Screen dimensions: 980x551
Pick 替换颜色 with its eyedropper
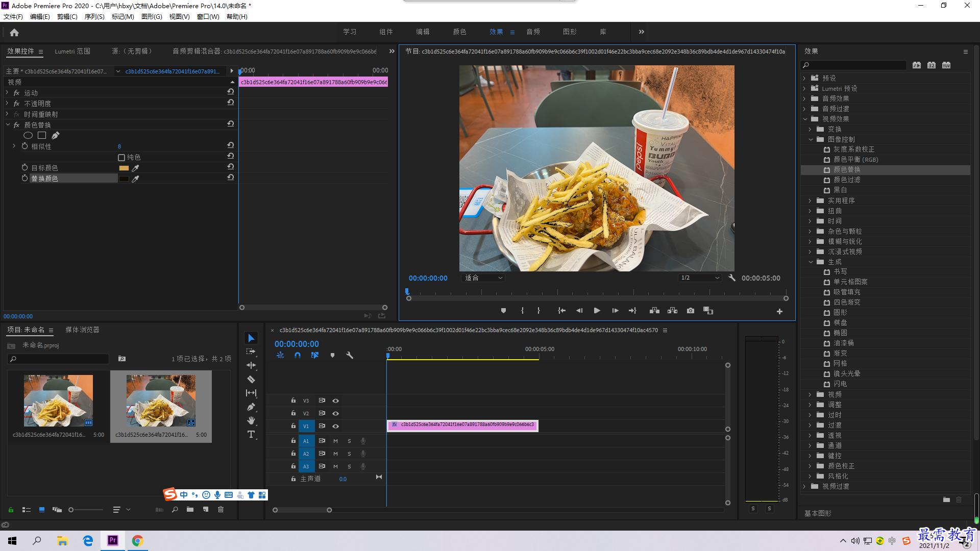point(135,179)
